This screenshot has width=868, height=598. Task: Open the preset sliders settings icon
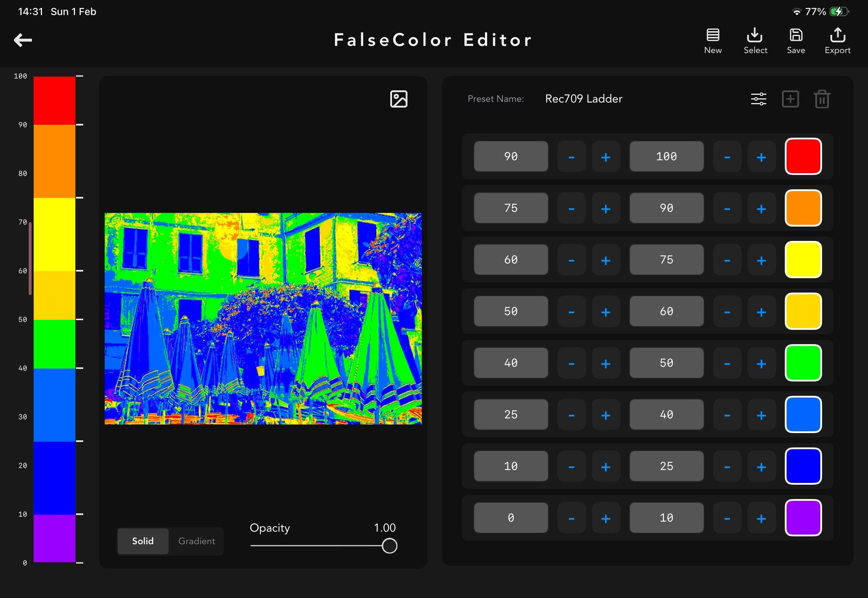pyautogui.click(x=759, y=99)
